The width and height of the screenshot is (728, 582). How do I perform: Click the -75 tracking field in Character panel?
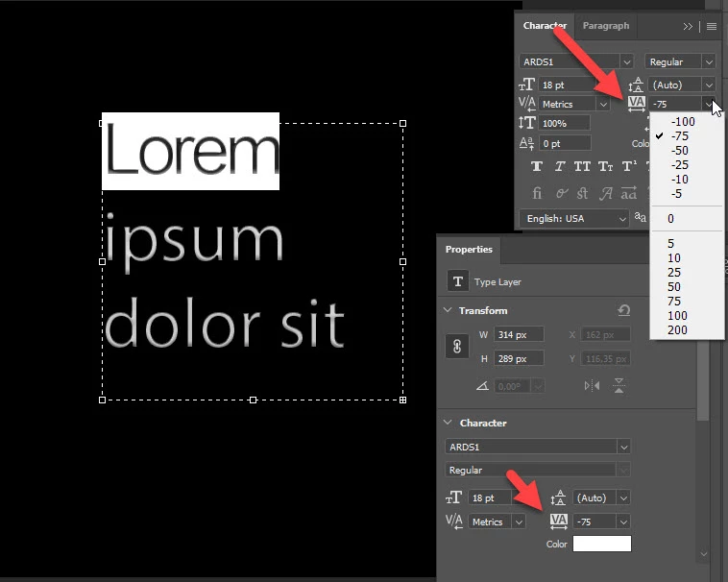(x=675, y=104)
